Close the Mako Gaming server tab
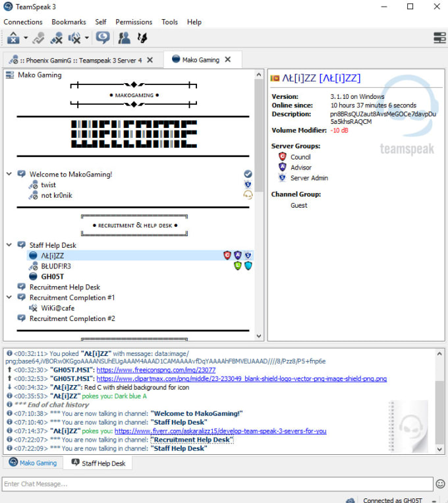This screenshot has height=503, width=448. (x=228, y=59)
